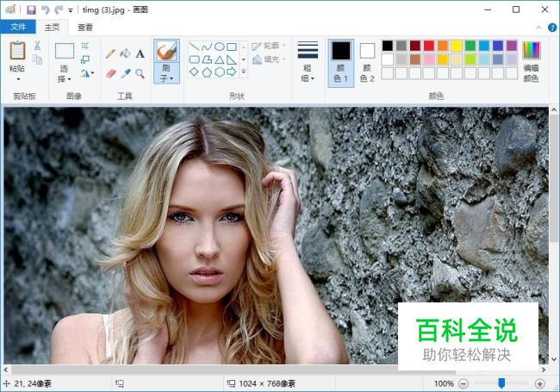Click the Save icon in quick access toolbar
The image size is (560, 392).
pyautogui.click(x=31, y=9)
